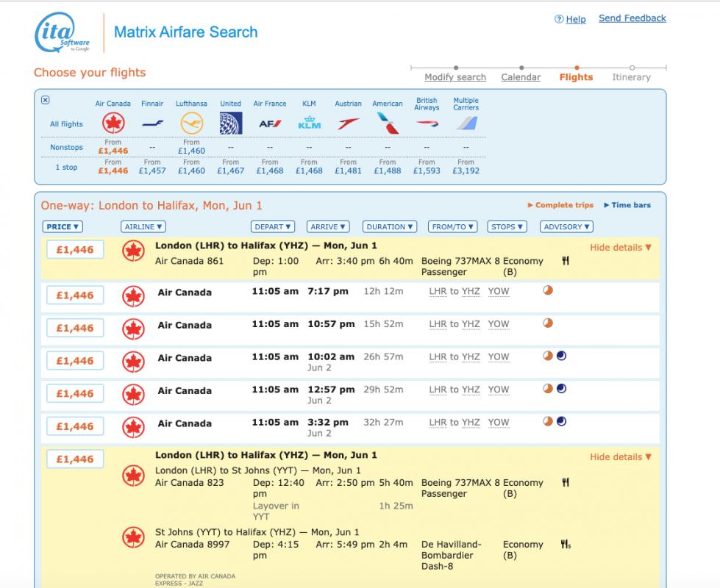The width and height of the screenshot is (720, 588).
Task: Close the airline matrix panel
Action: [45, 100]
